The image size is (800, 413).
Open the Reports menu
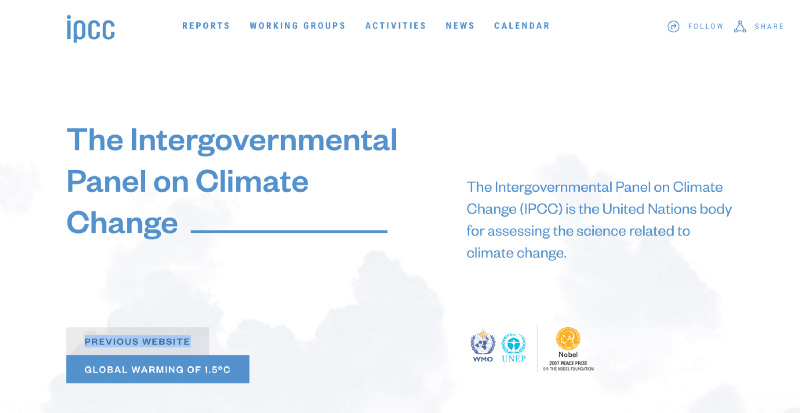click(206, 26)
